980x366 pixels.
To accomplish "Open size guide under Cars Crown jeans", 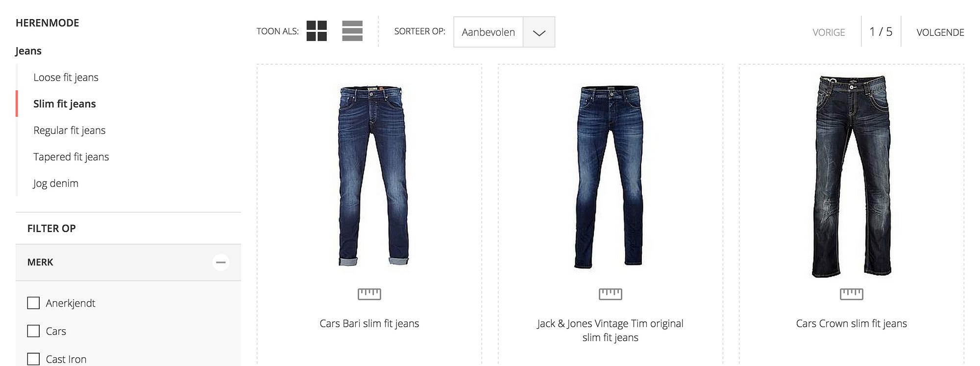I will click(x=852, y=294).
